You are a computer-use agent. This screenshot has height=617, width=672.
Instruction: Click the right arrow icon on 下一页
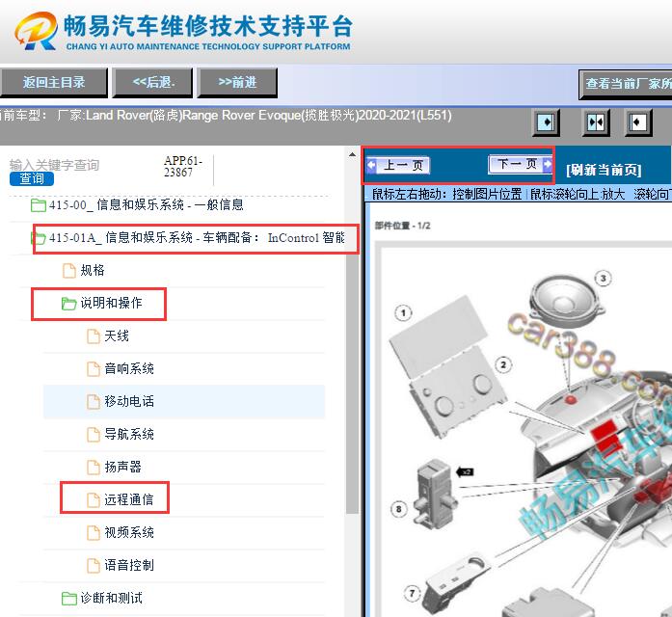548,164
